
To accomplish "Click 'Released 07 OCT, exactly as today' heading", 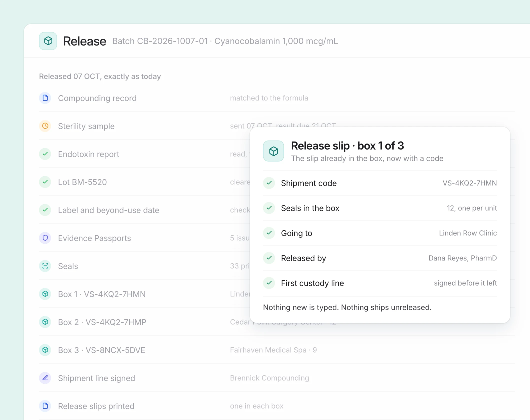I will 100,76.
